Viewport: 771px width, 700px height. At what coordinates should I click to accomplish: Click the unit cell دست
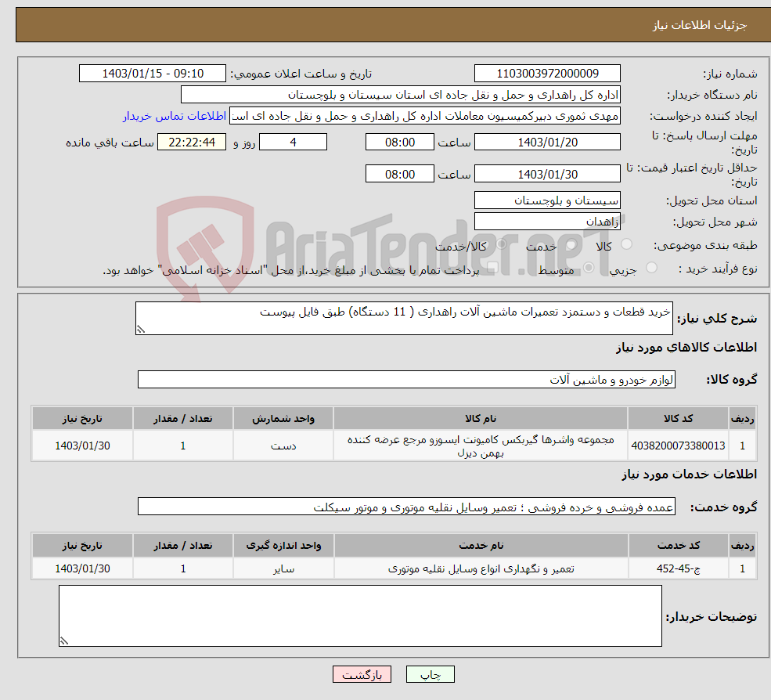[283, 446]
